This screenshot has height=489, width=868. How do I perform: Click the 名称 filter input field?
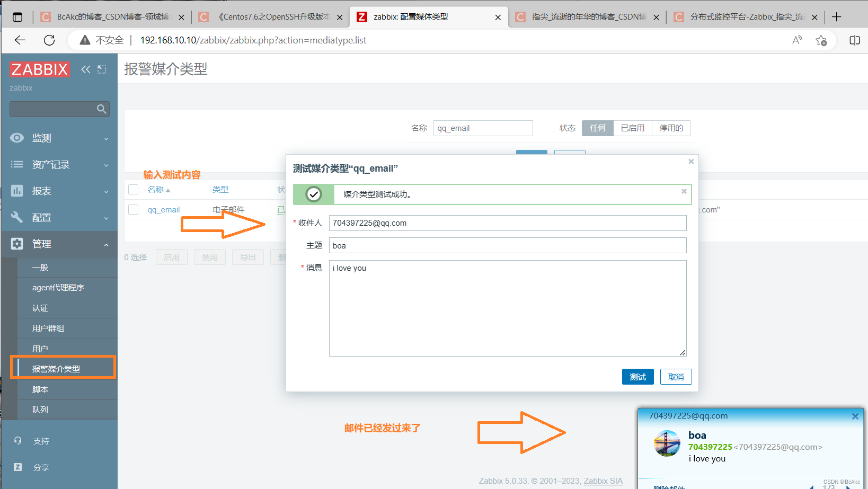(483, 128)
